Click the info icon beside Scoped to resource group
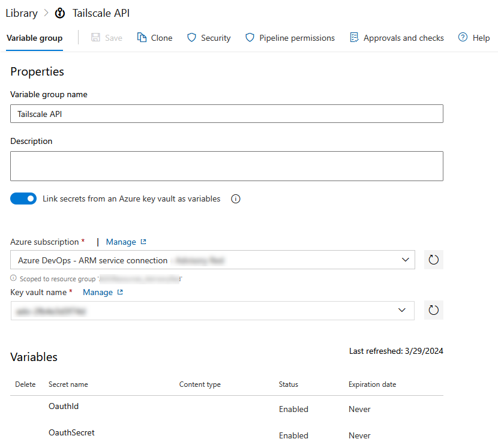498x448 pixels. 13,278
